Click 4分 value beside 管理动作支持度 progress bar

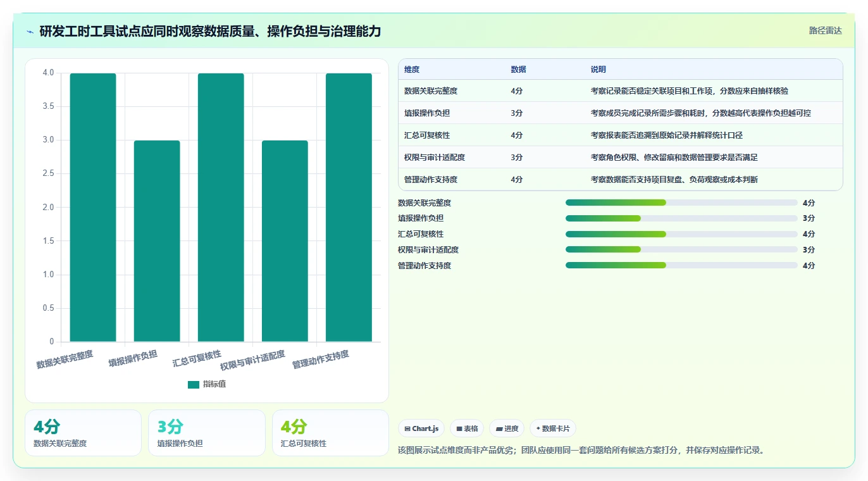tap(809, 266)
